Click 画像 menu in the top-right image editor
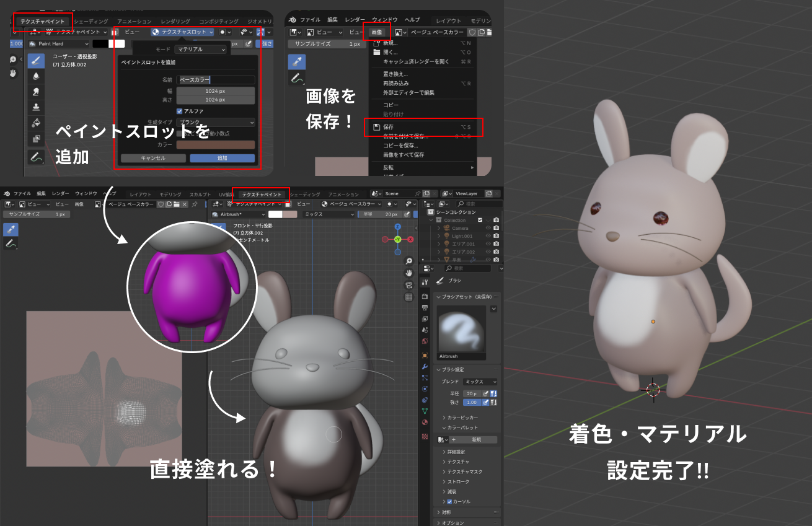 [377, 32]
